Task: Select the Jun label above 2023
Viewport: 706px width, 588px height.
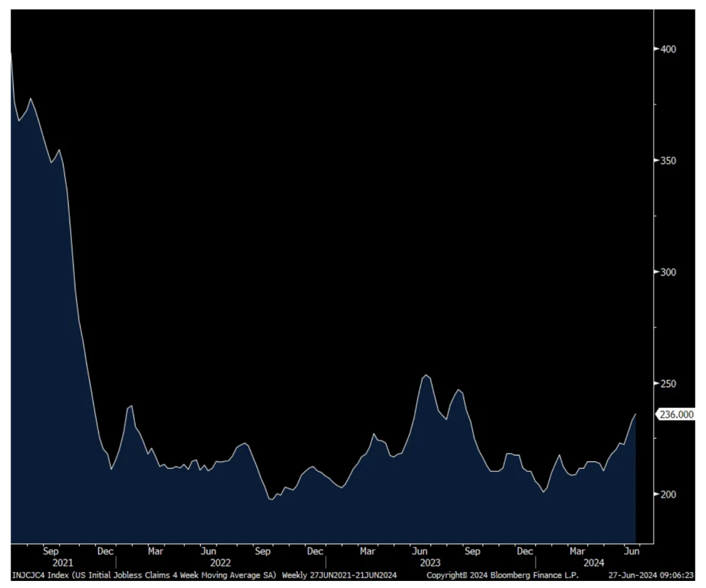Action: point(419,552)
